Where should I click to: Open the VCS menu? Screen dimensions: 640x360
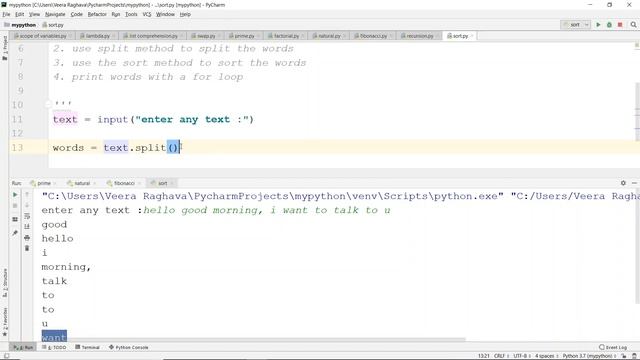pyautogui.click(x=147, y=14)
